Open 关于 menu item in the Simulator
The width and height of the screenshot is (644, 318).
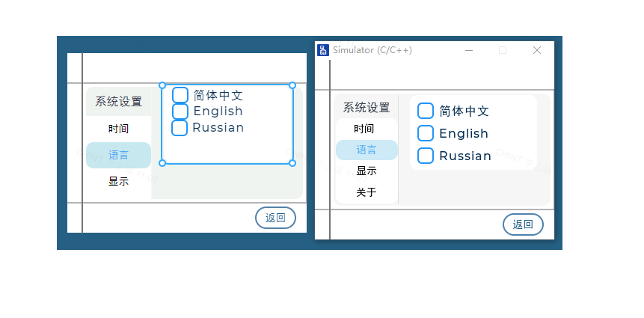tap(367, 192)
